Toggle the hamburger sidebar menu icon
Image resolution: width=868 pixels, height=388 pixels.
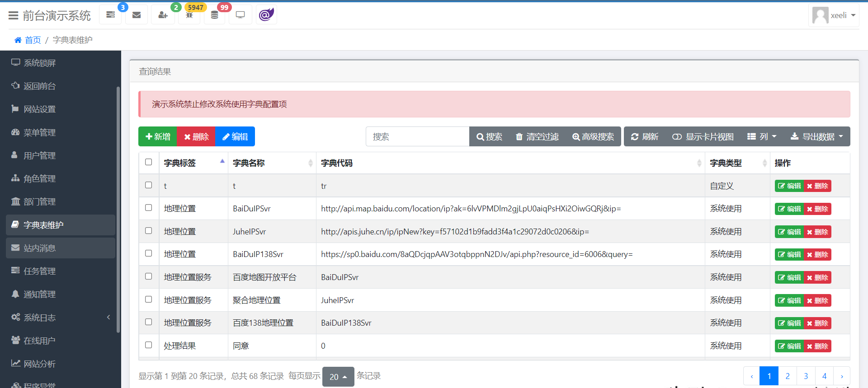pos(14,16)
